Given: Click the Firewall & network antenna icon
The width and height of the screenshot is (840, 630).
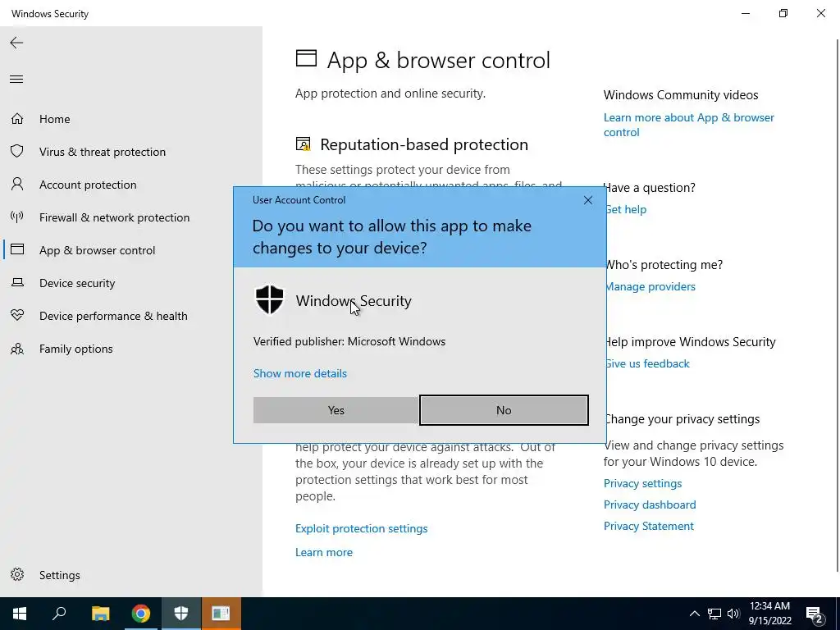Looking at the screenshot, I should pos(17,217).
